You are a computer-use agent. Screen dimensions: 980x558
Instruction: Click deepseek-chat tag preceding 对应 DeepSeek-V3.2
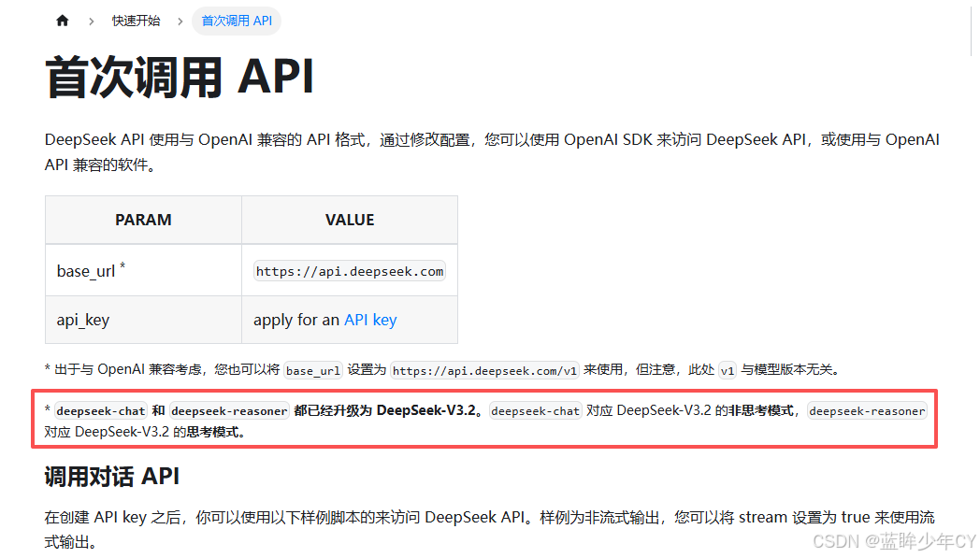(536, 411)
